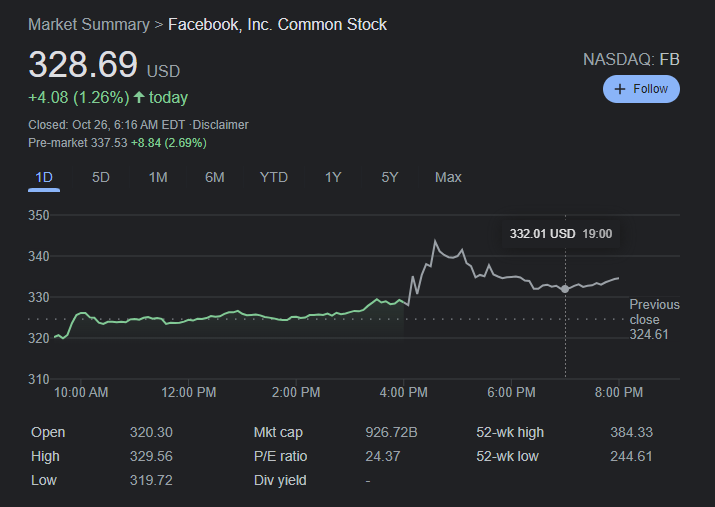The image size is (715, 507).
Task: Click the 4:00 PM axis label
Action: [x=404, y=393]
